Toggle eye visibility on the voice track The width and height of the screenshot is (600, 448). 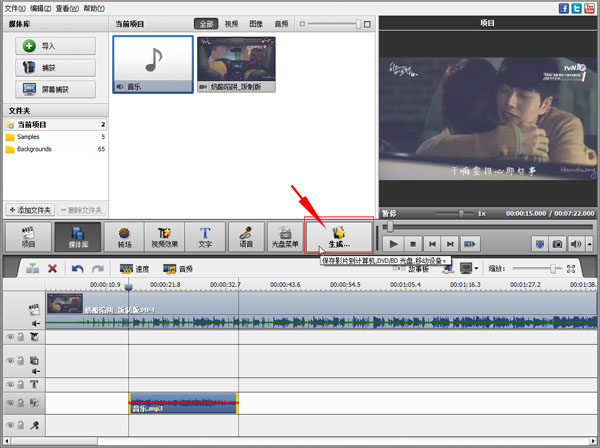(11, 426)
